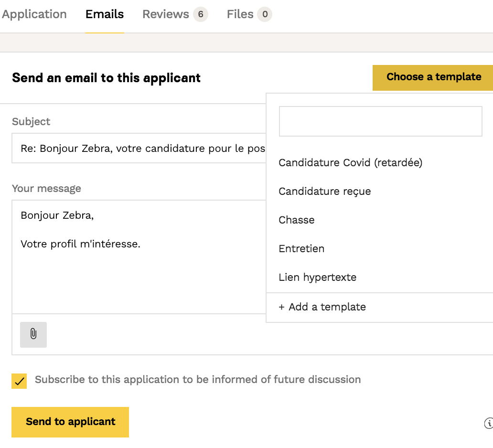
Task: Select the Candidature Covid (retardée) template
Action: (x=350, y=163)
